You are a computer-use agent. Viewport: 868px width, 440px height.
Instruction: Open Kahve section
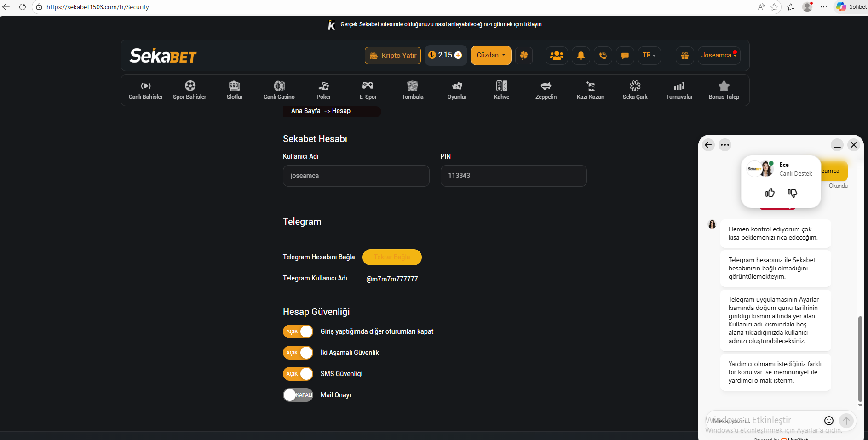(x=502, y=91)
